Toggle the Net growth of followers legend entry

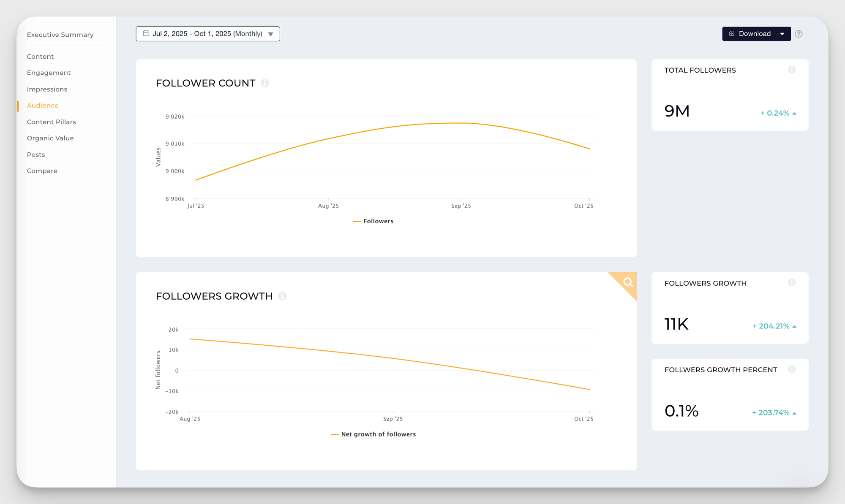click(378, 434)
